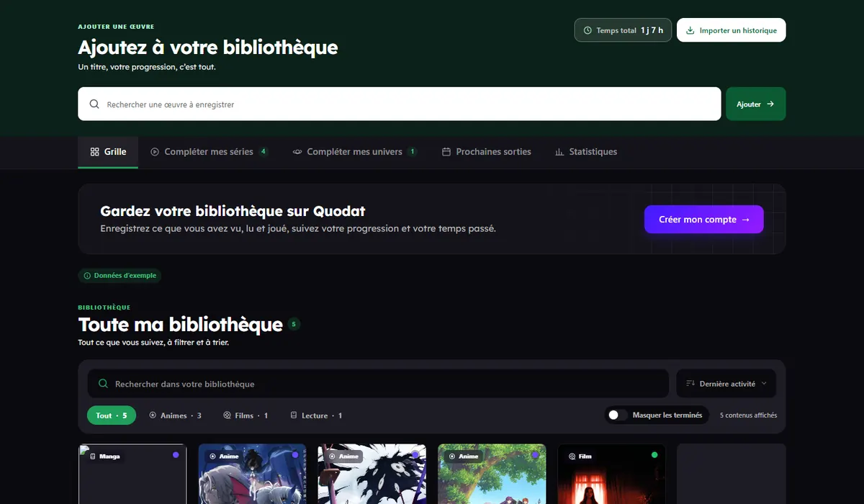This screenshot has height=504, width=864.
Task: Click the 5 contenus affichés text
Action: point(748,415)
